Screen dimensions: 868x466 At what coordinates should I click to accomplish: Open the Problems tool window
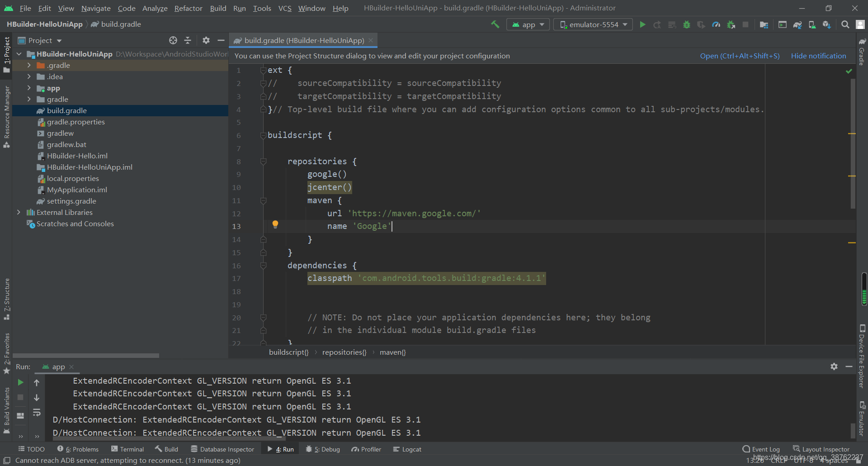point(78,449)
